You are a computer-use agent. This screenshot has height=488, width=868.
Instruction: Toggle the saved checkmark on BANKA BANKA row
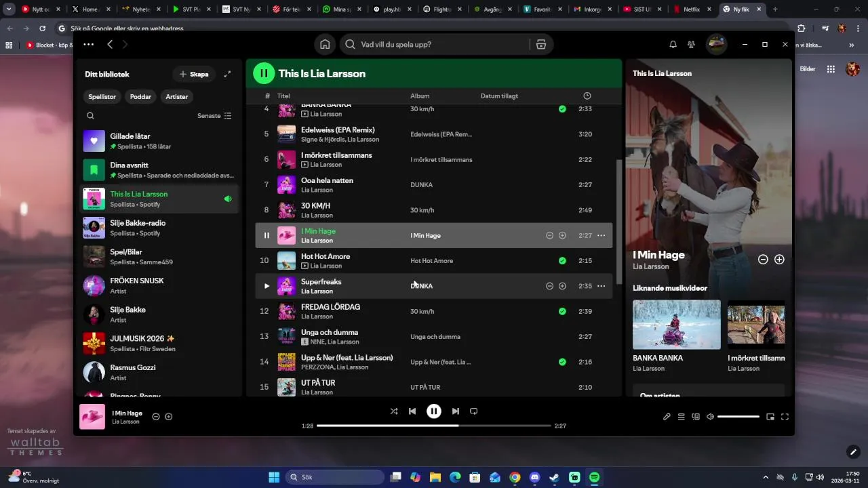[x=562, y=108]
